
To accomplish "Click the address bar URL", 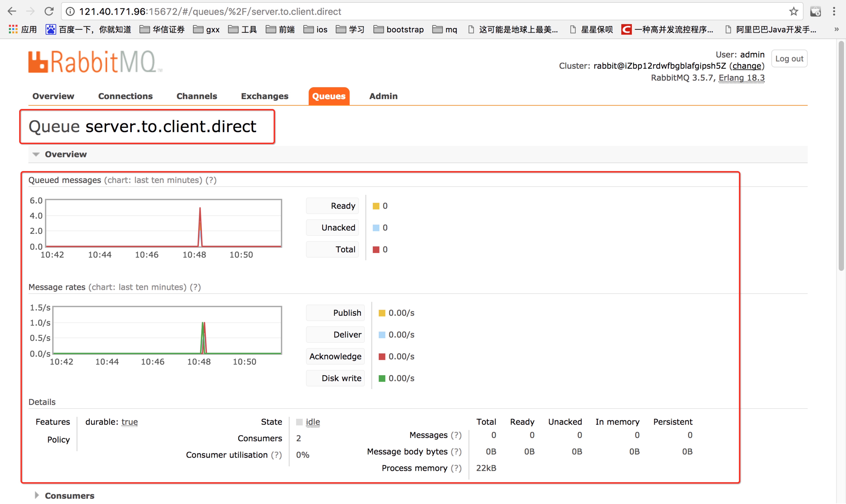I will pos(210,12).
